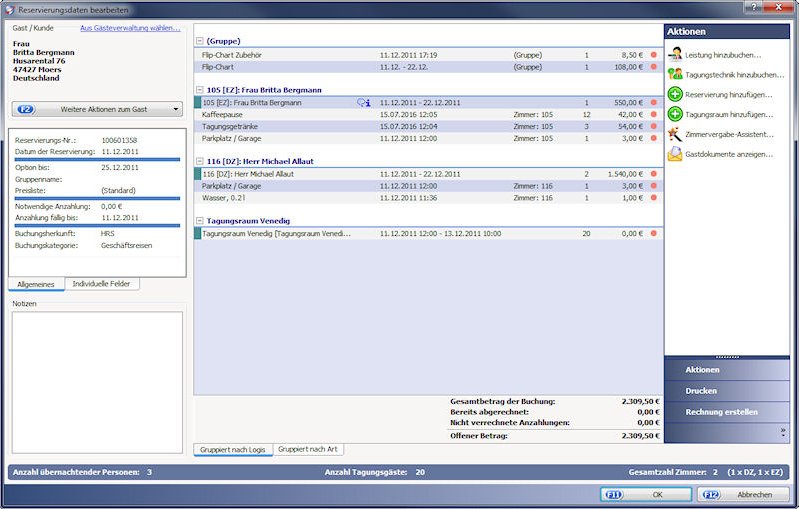Collapse the 105 [EZ]: Frau Britta Bergmann group

pos(200,90)
